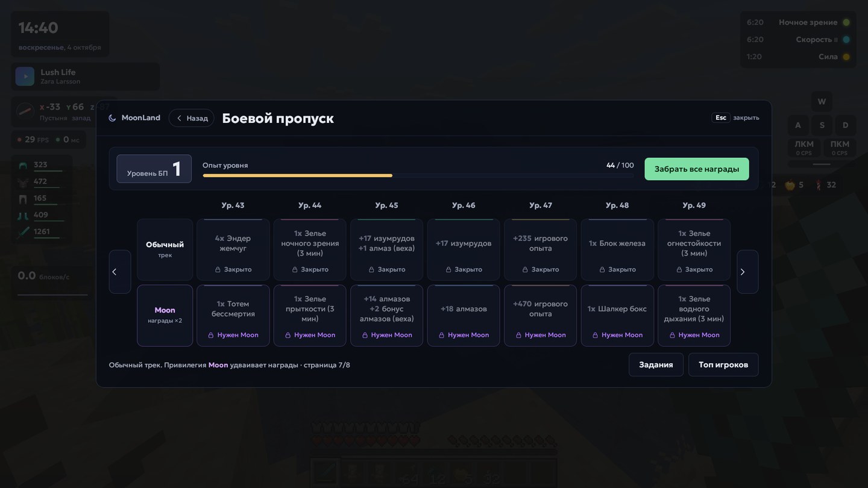The width and height of the screenshot is (868, 488).
Task: Select the +470 игрового опыта reward card
Action: click(x=540, y=316)
